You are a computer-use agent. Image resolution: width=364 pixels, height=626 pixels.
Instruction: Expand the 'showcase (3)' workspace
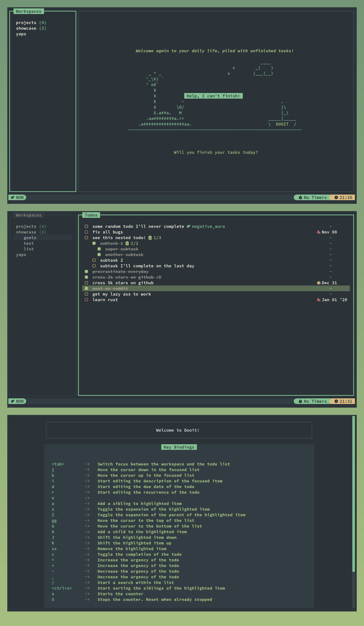[31, 232]
